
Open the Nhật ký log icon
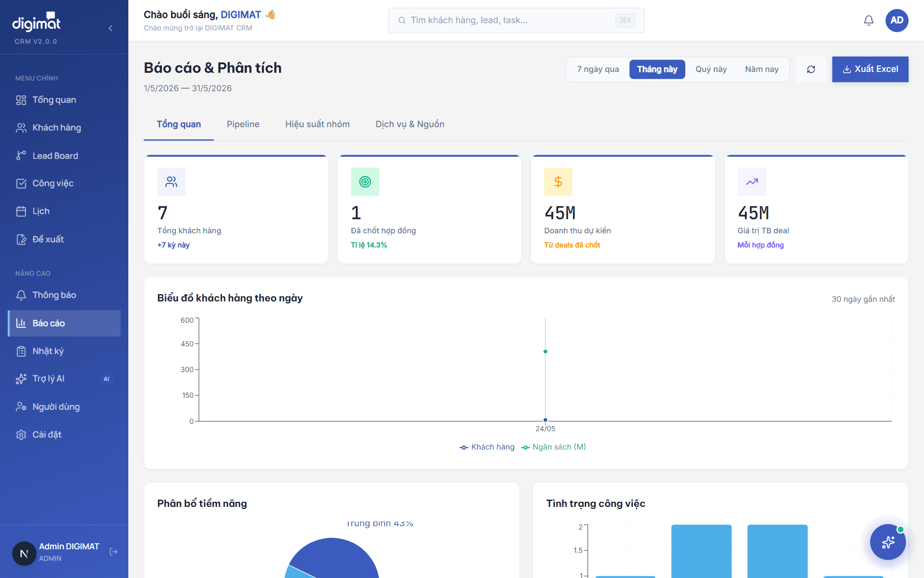(x=21, y=352)
